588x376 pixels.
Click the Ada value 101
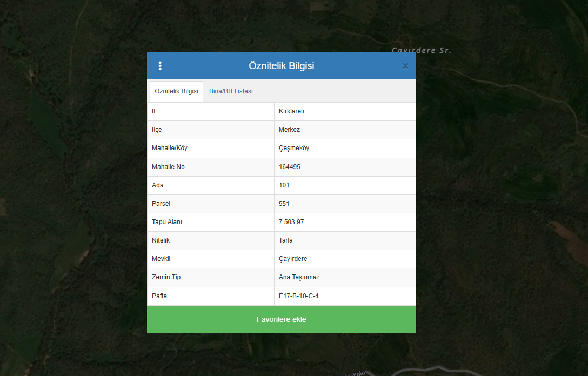coord(284,185)
